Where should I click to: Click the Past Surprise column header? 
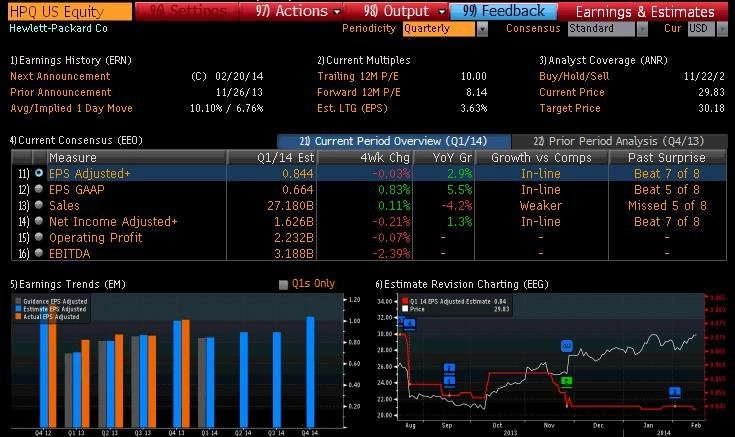point(668,158)
